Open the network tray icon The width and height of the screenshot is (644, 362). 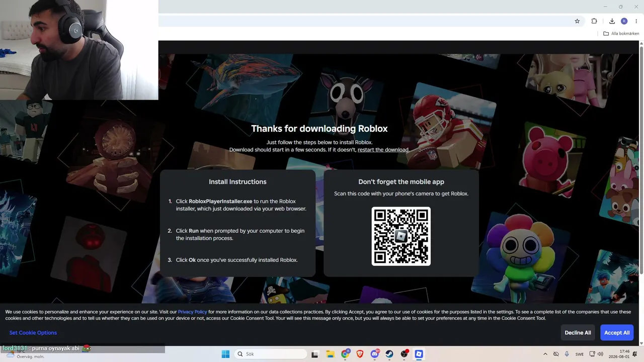[x=592, y=354]
